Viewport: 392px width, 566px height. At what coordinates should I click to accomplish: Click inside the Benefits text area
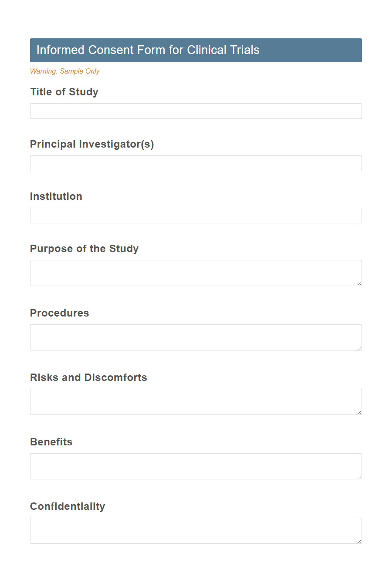tap(196, 466)
